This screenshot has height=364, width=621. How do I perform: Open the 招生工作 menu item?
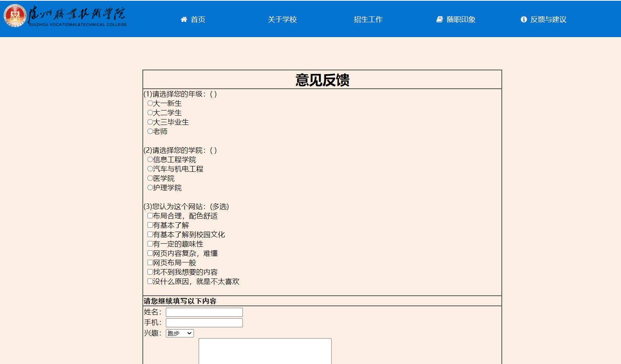tap(368, 20)
